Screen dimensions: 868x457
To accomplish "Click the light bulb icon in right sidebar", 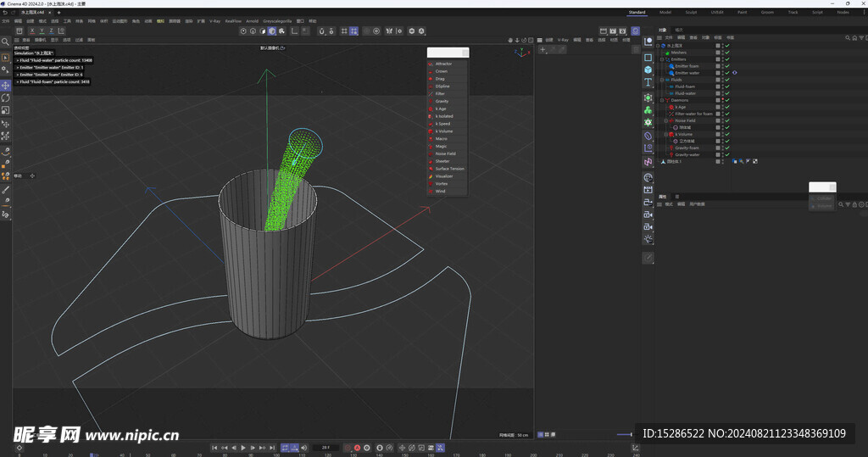I will [648, 239].
